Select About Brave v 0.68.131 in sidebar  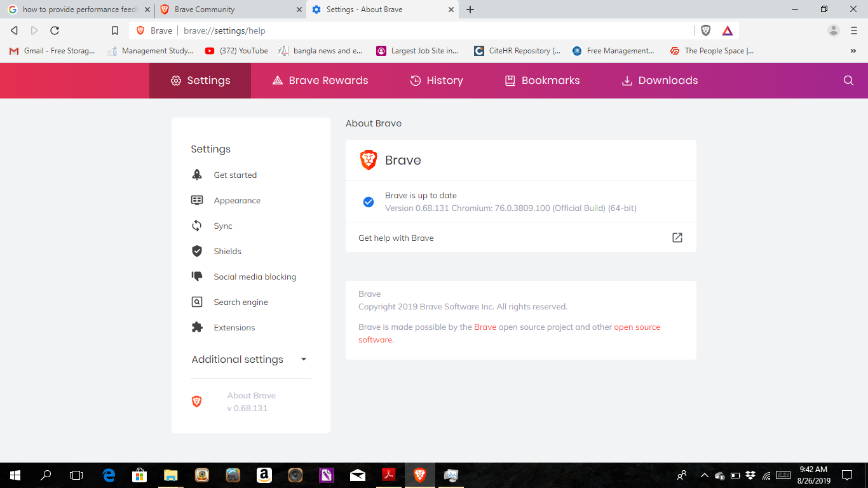point(251,402)
